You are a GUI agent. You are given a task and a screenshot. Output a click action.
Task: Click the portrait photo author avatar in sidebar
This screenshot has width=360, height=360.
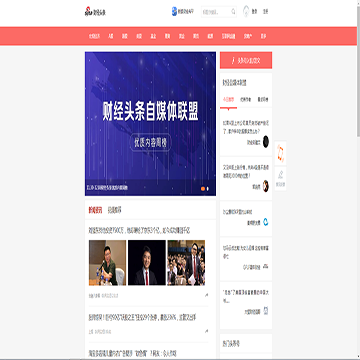click(266, 186)
